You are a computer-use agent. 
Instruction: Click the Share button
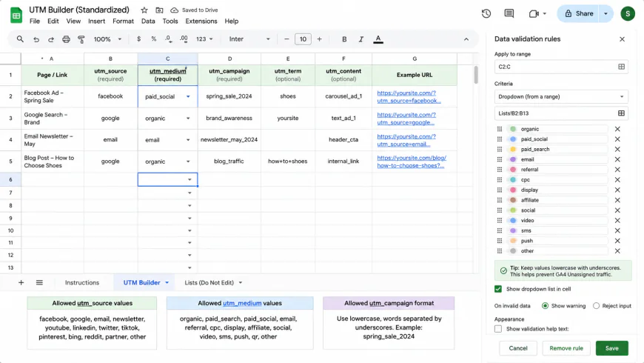[x=579, y=13]
